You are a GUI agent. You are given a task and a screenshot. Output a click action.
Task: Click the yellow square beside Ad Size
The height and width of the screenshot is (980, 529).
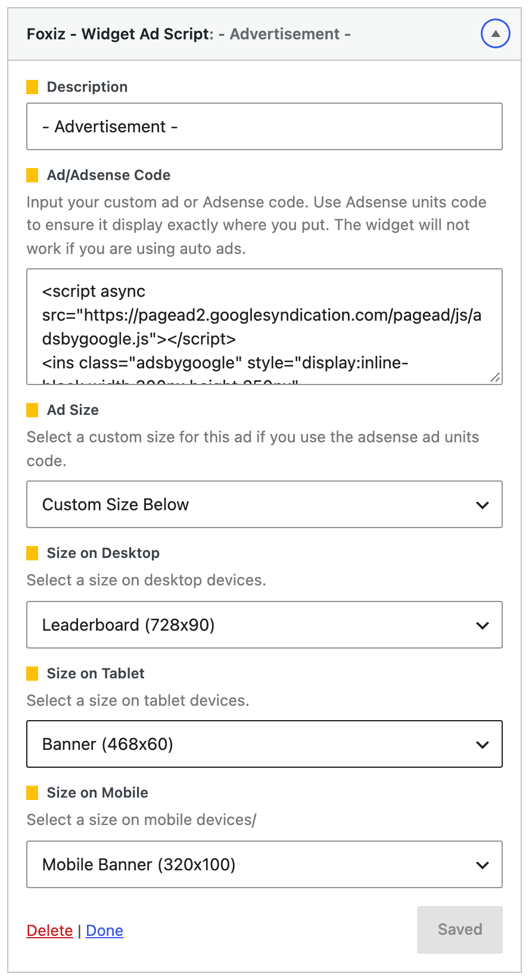click(32, 410)
